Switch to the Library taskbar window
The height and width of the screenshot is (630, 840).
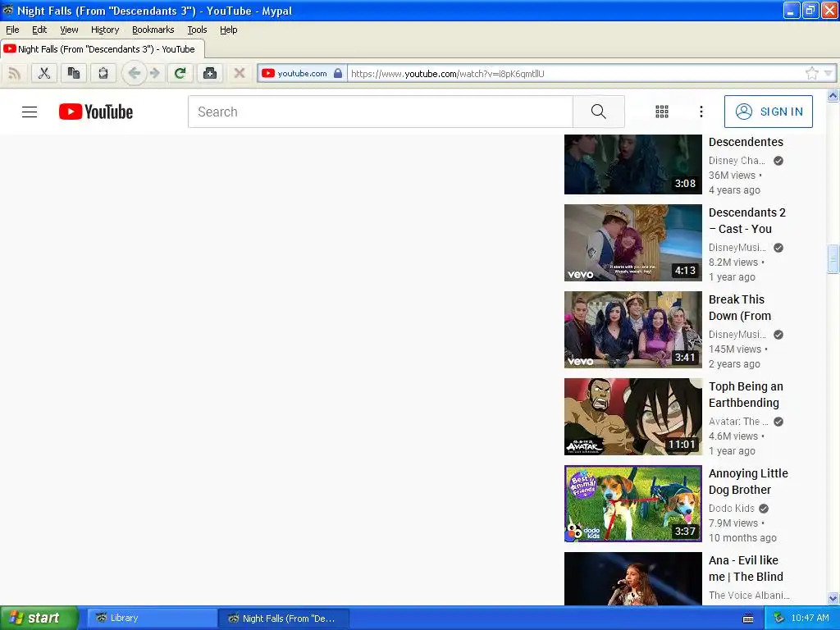(152, 619)
